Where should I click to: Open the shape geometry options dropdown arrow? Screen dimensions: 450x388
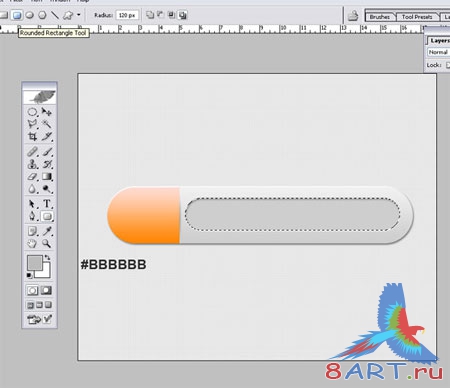(x=79, y=15)
